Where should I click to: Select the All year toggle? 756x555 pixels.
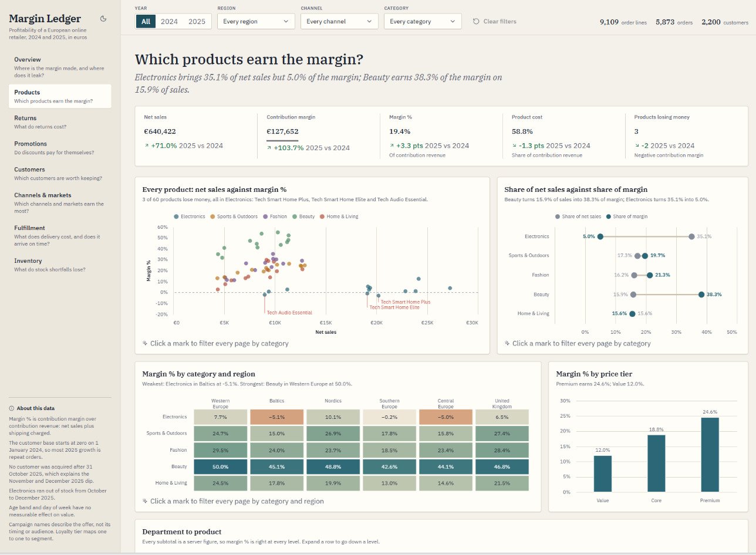point(146,21)
